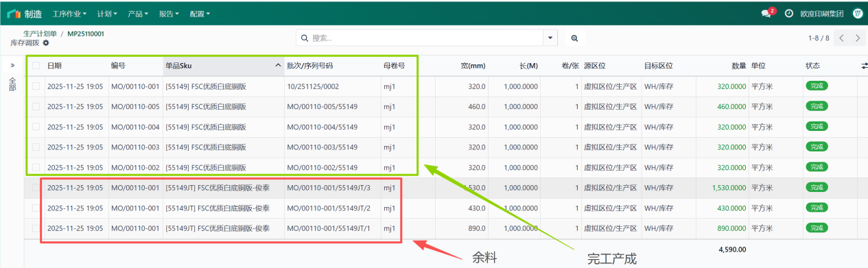
Task: Sort by the 单品Sku column header
Action: pos(224,66)
